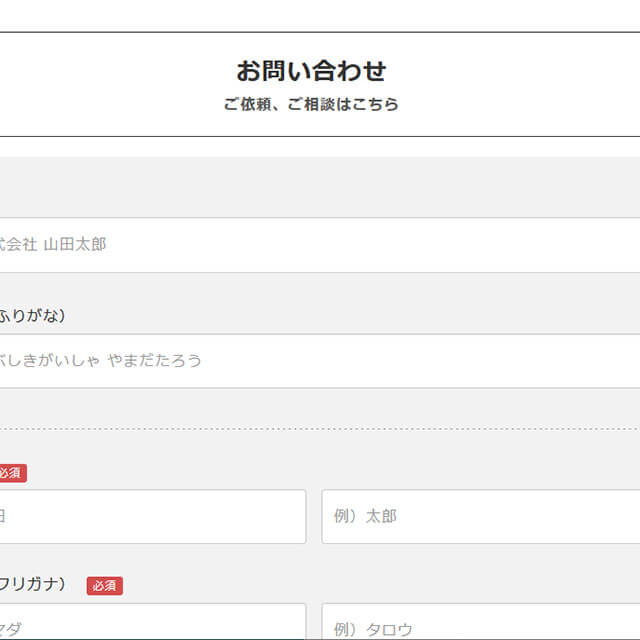
Task: Click the first name field 例）太郎
Action: (480, 517)
